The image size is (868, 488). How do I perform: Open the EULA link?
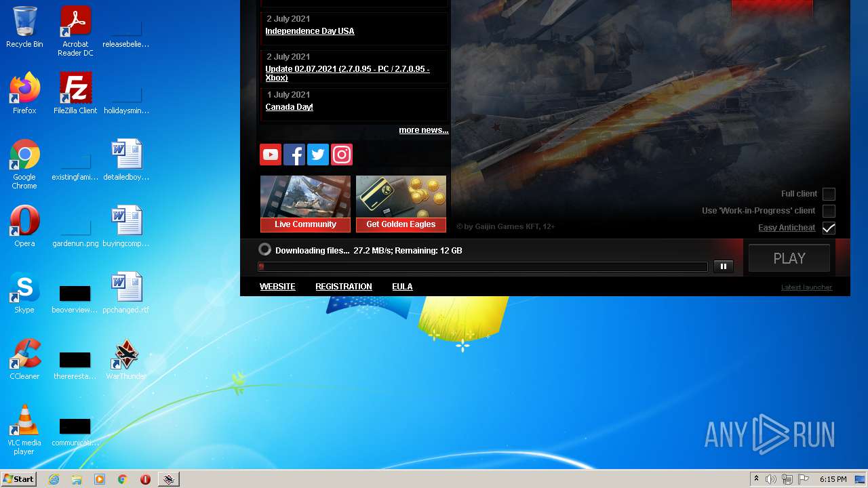point(402,287)
